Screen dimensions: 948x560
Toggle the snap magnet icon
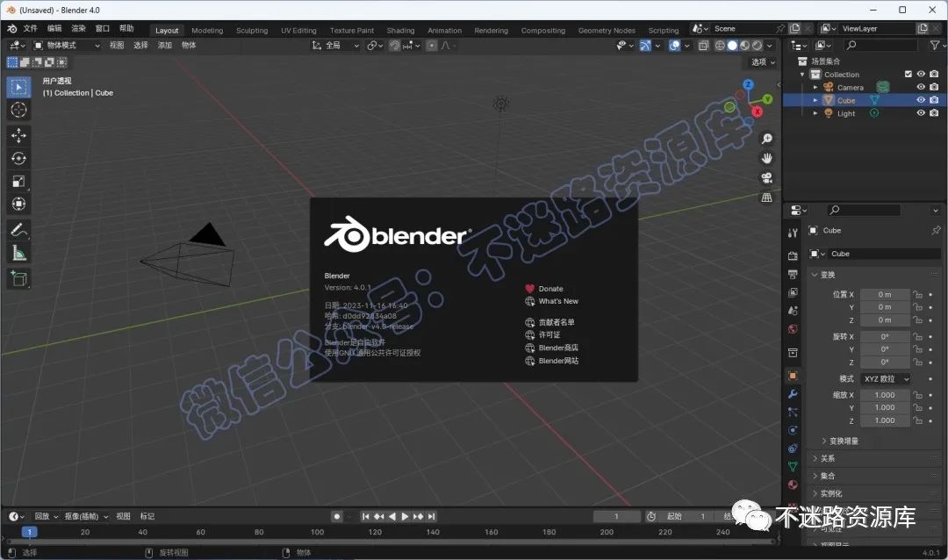(394, 46)
